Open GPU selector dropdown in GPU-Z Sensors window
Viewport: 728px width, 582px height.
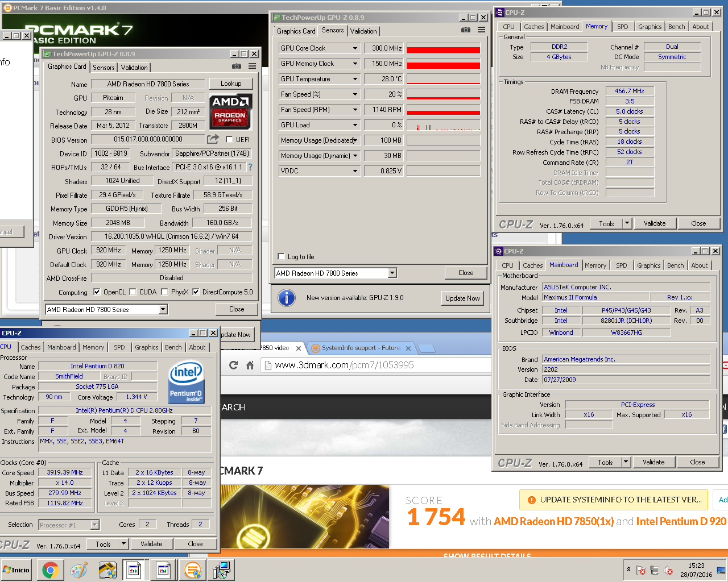click(392, 273)
